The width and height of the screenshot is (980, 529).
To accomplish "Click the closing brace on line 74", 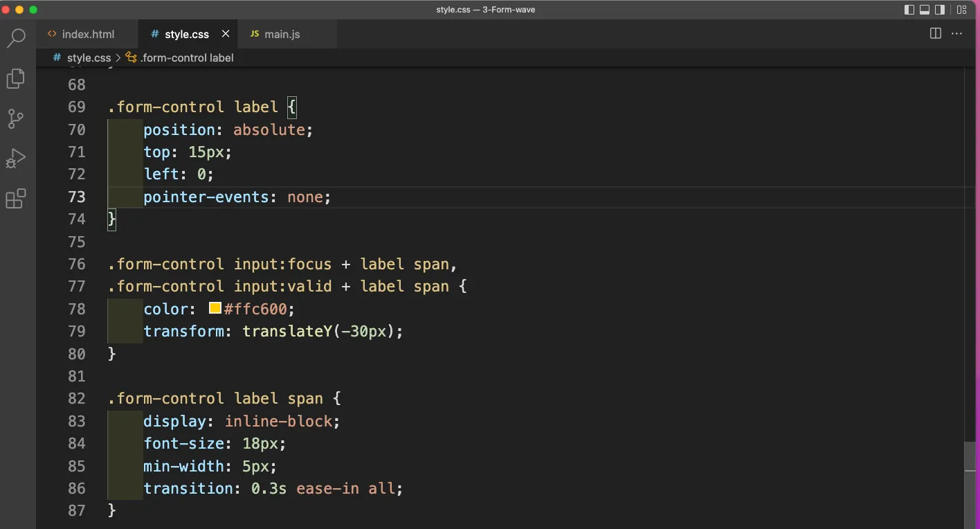I will [112, 219].
